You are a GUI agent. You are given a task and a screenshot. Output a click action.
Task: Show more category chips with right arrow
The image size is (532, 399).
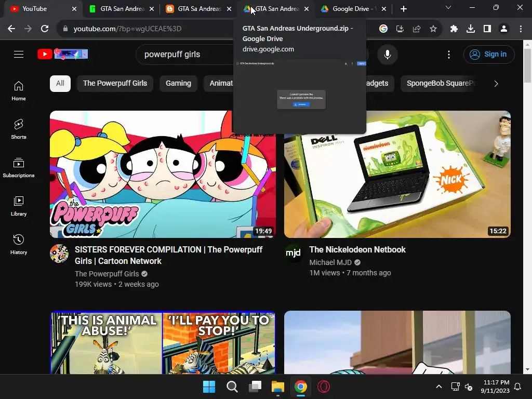[496, 84]
